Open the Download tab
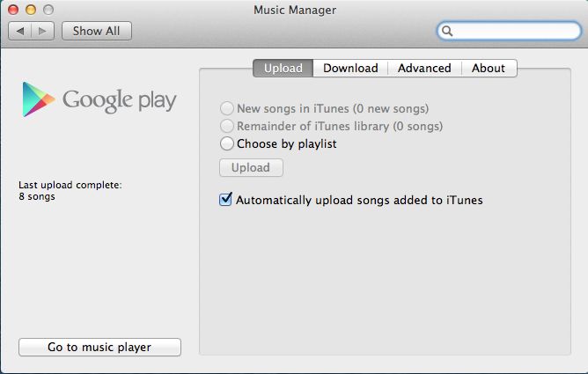This screenshot has width=588, height=374. pyautogui.click(x=350, y=69)
